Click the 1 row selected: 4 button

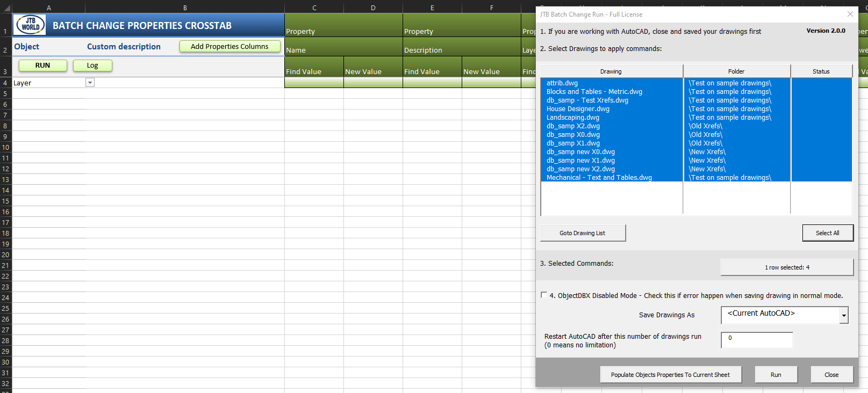[787, 267]
